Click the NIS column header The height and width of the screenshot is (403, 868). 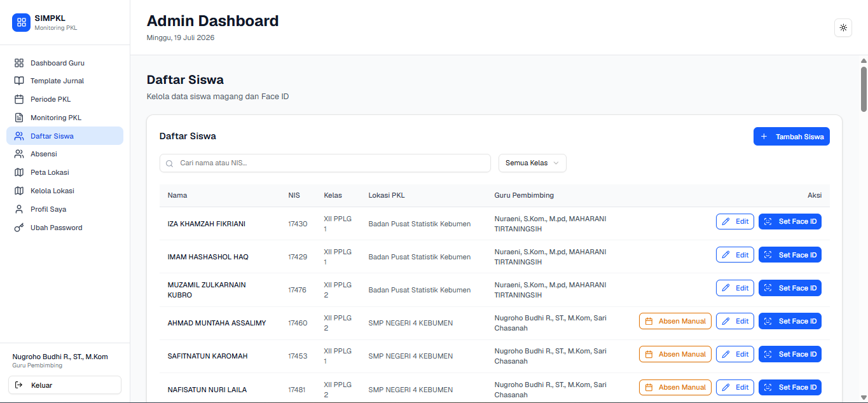point(294,195)
